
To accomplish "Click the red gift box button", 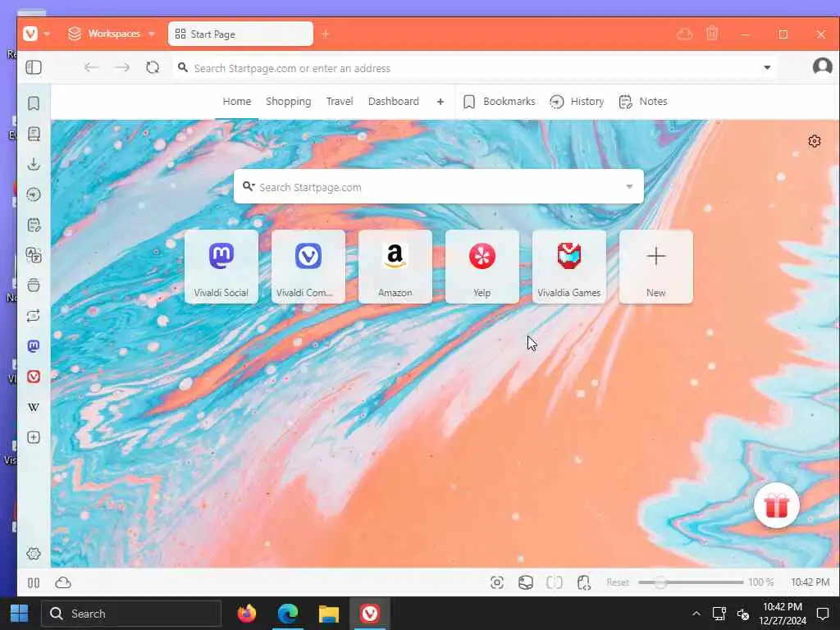I will (x=776, y=505).
